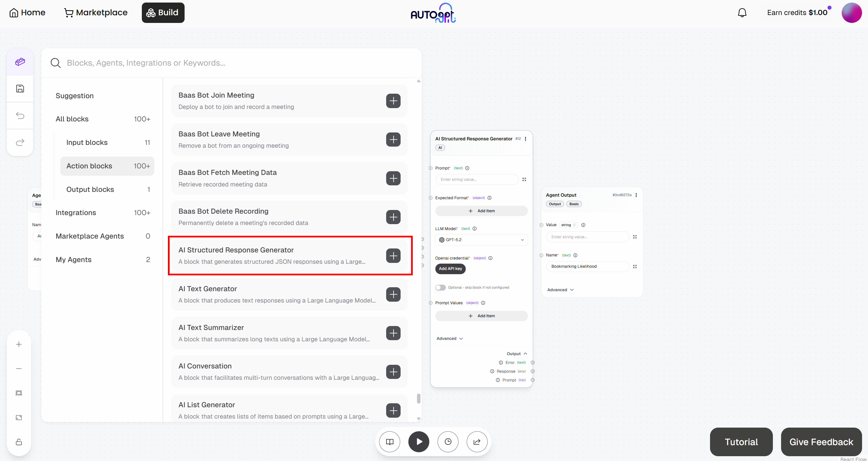Open the schedule clock icon button
The image size is (868, 461).
(448, 441)
